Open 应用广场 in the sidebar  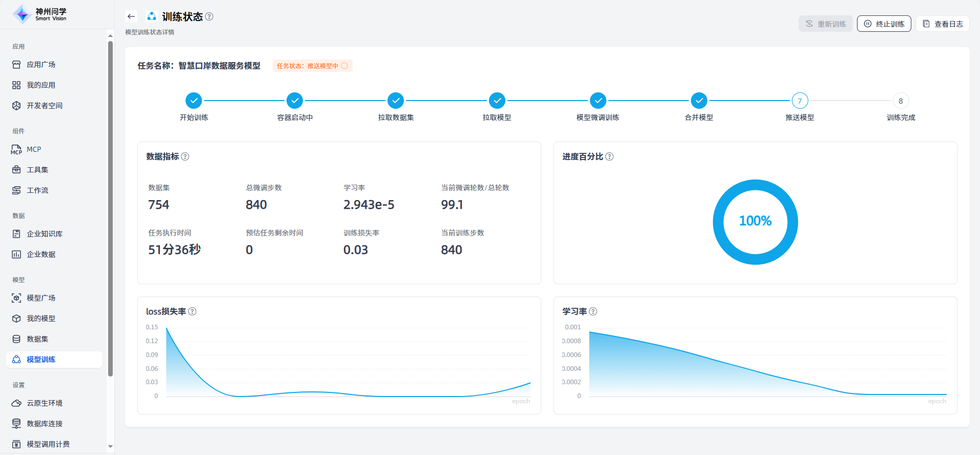click(x=41, y=65)
